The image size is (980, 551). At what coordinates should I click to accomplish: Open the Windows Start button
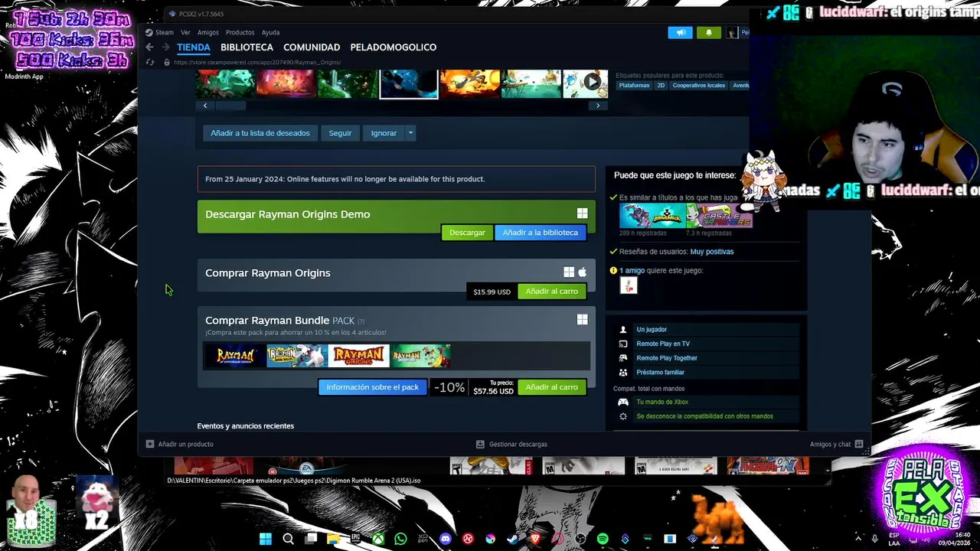pyautogui.click(x=266, y=539)
